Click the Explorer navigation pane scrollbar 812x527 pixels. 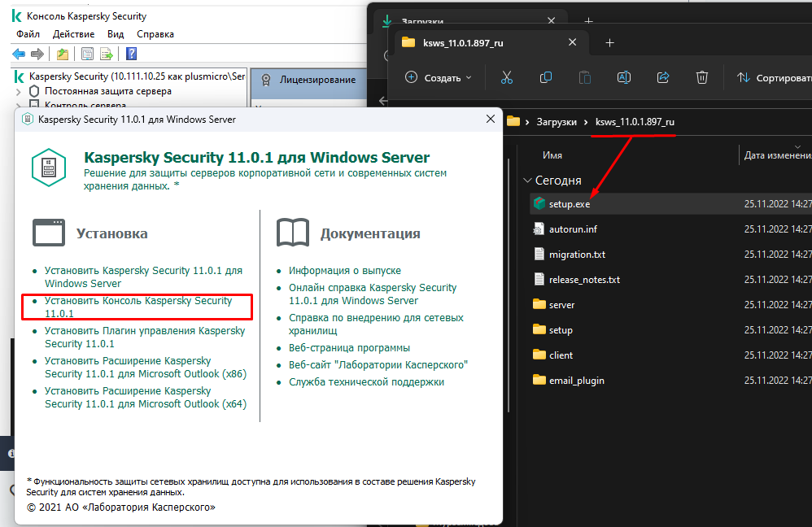[509, 285]
